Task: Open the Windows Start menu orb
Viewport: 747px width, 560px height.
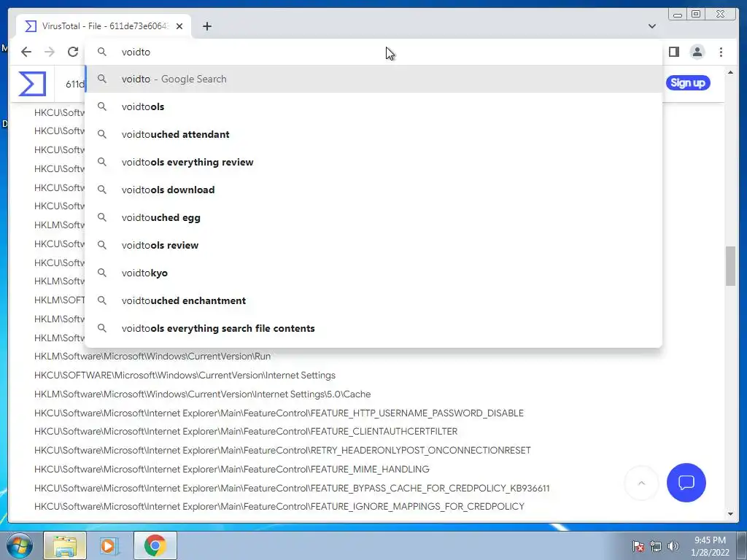Action: [x=20, y=545]
